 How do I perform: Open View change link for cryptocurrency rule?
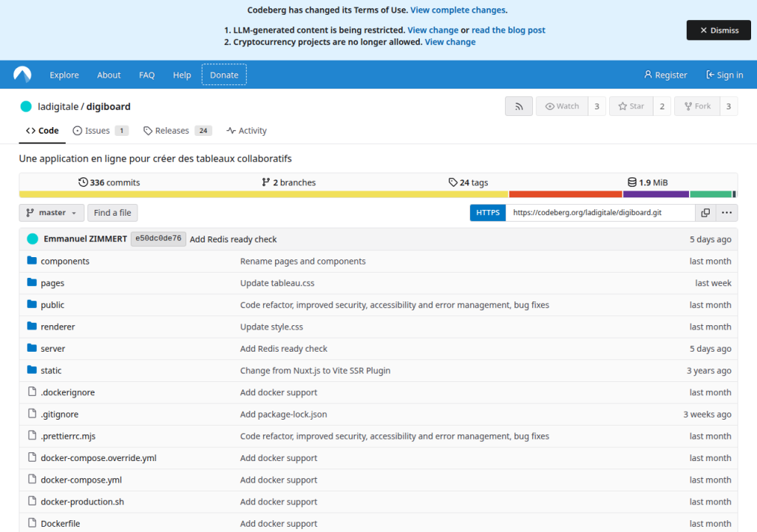click(450, 42)
